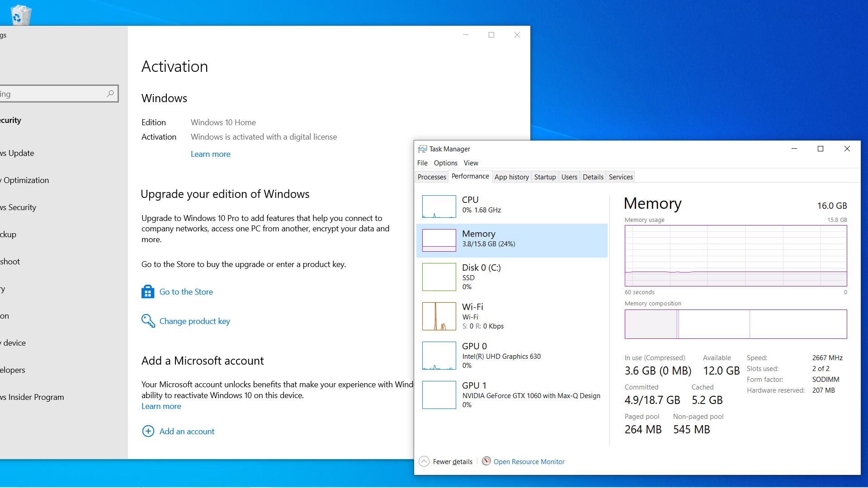Click the Resource Monitor gauge icon
This screenshot has height=488, width=868.
click(486, 461)
